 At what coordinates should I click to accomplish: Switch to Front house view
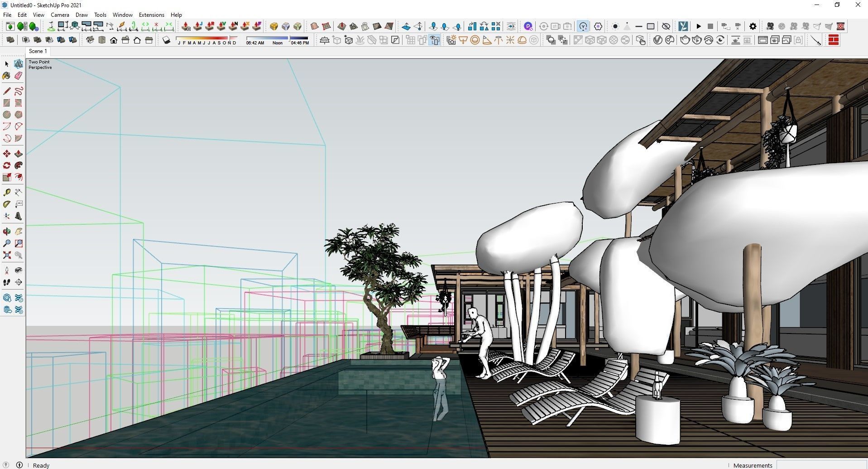click(x=114, y=40)
